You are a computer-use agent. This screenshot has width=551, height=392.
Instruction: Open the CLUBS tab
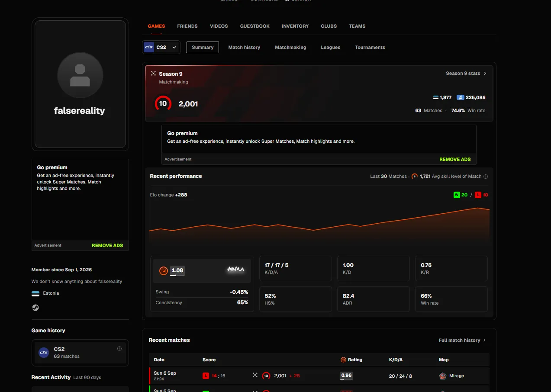[329, 26]
